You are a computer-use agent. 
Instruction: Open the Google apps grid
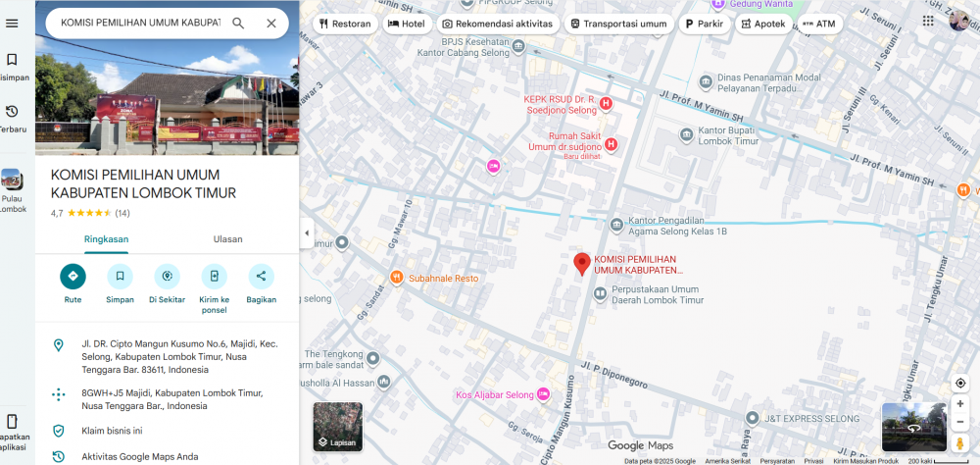[928, 21]
